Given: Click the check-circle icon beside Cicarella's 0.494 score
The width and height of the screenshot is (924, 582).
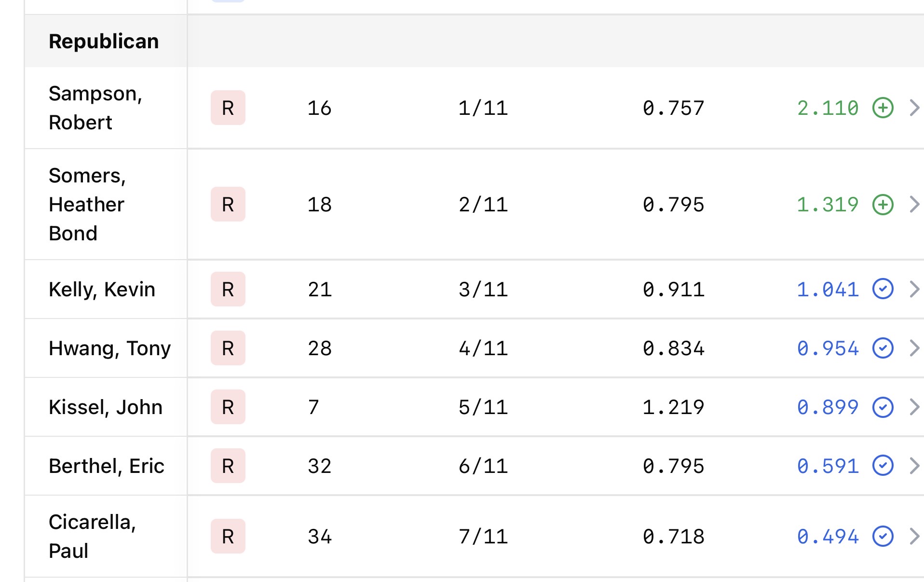Looking at the screenshot, I should tap(883, 536).
